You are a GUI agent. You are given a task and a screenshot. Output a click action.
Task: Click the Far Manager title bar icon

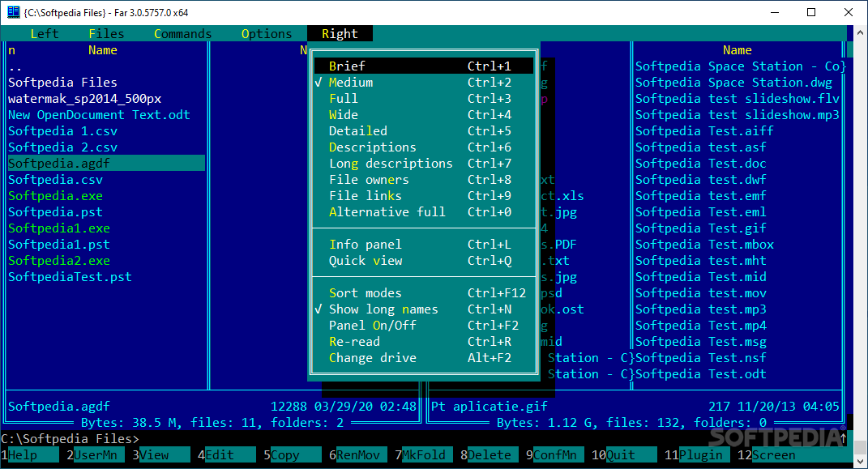tap(14, 12)
